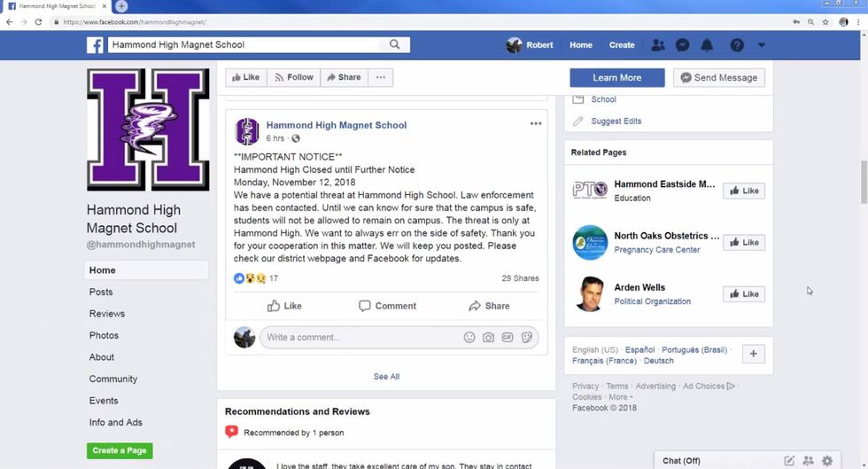
Task: Open chat settings gear icon
Action: pyautogui.click(x=827, y=461)
